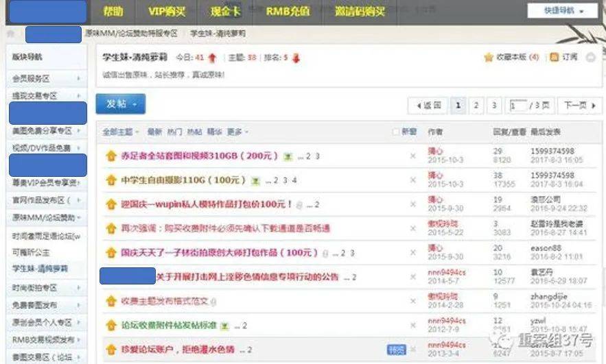606x364 pixels.
Task: Open the 邀请码购买 menu item
Action: [360, 11]
